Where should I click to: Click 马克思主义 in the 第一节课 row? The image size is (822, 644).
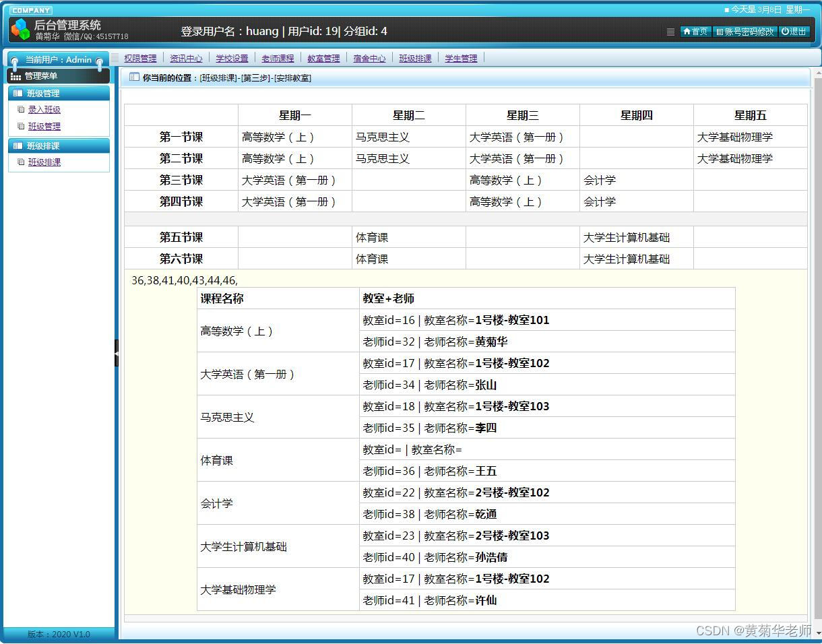coord(383,137)
